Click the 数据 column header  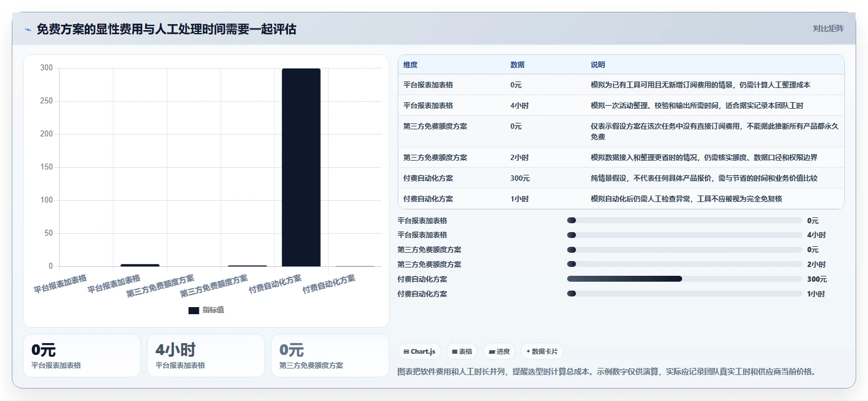(x=517, y=65)
